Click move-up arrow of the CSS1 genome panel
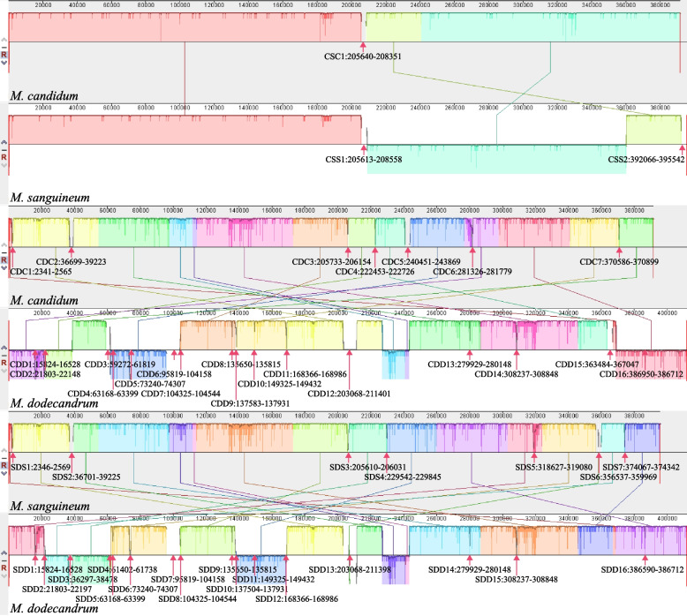The height and width of the screenshot is (616, 687). pos(4,142)
